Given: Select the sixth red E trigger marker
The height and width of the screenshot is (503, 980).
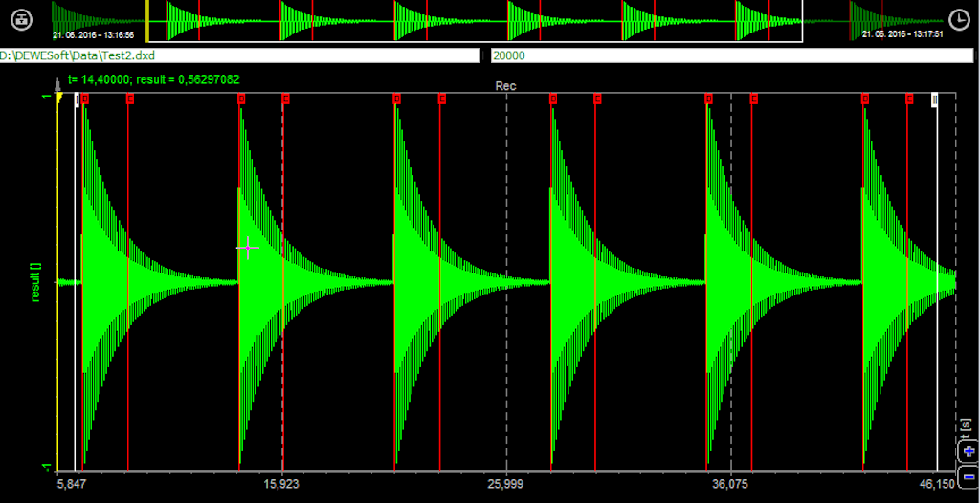Looking at the screenshot, I should coord(909,98).
